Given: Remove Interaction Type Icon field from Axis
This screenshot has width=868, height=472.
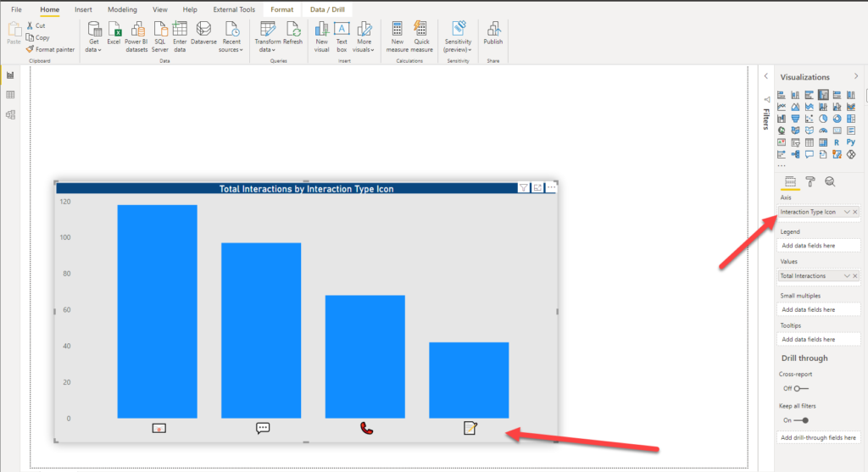Looking at the screenshot, I should coord(855,212).
